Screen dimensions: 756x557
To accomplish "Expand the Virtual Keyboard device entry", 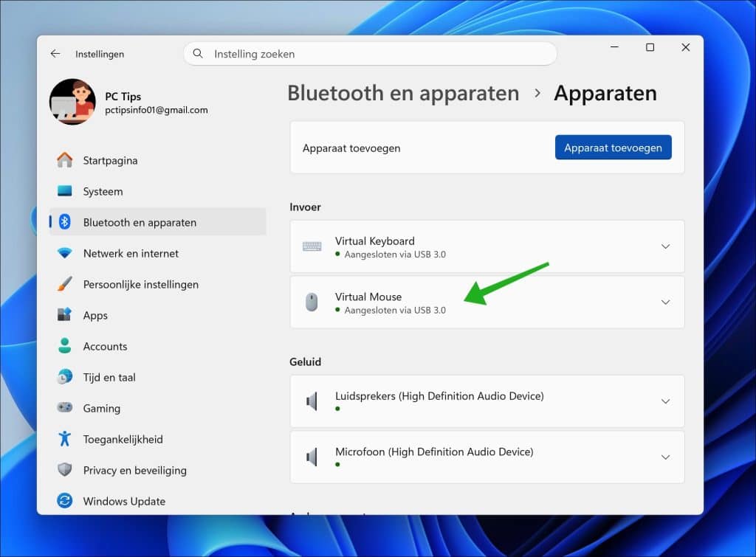I will click(665, 246).
